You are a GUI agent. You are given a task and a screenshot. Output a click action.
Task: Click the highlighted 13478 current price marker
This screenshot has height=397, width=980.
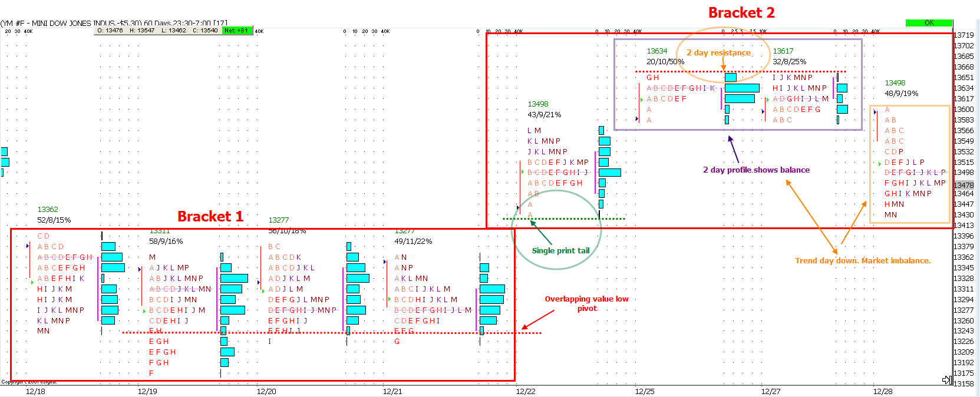coord(964,185)
